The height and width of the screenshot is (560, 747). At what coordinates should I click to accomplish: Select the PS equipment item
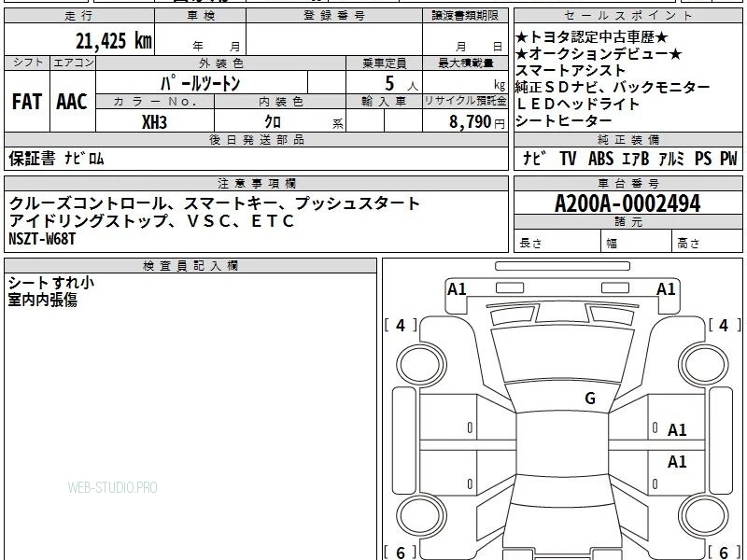tap(703, 158)
